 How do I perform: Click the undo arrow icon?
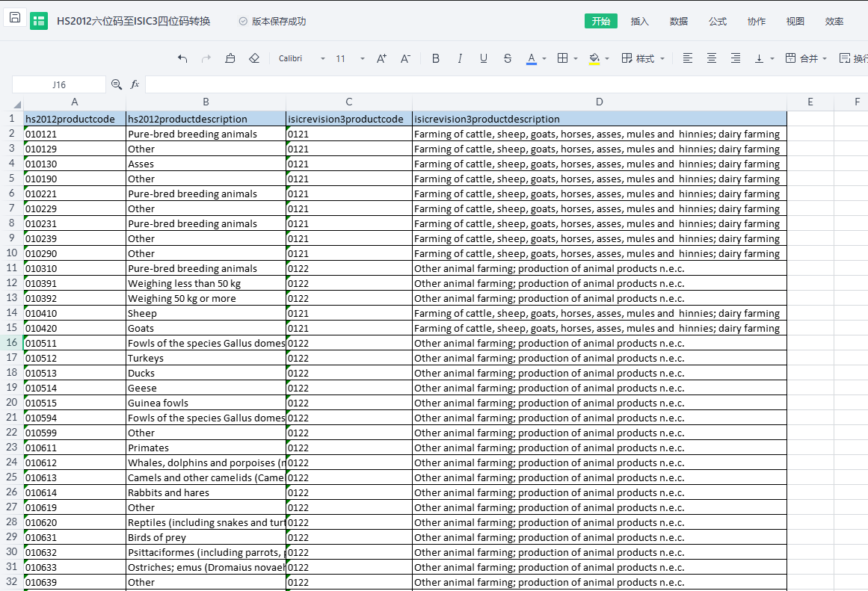pyautogui.click(x=182, y=58)
